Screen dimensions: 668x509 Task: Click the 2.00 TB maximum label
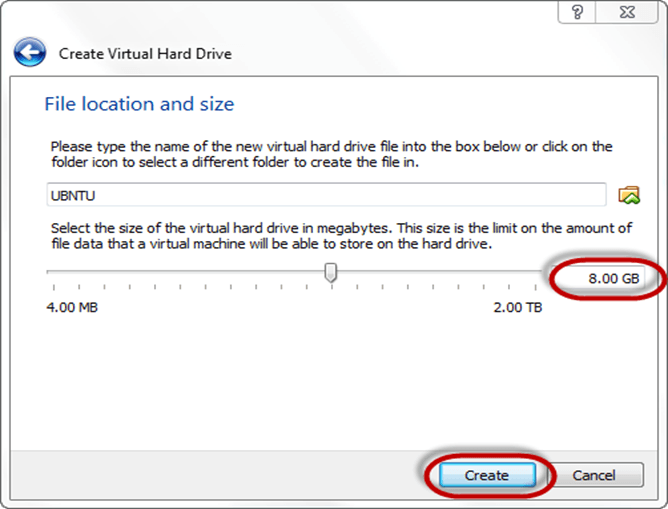[518, 308]
